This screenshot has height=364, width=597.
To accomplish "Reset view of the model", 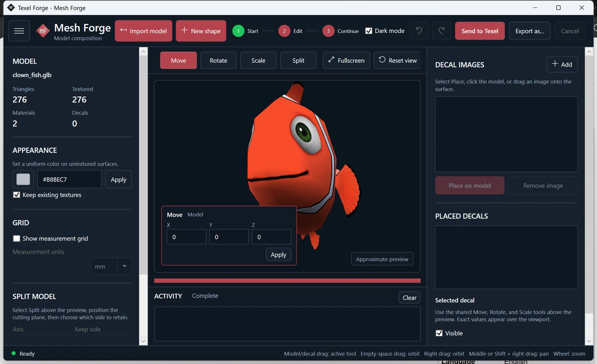I will (397, 60).
